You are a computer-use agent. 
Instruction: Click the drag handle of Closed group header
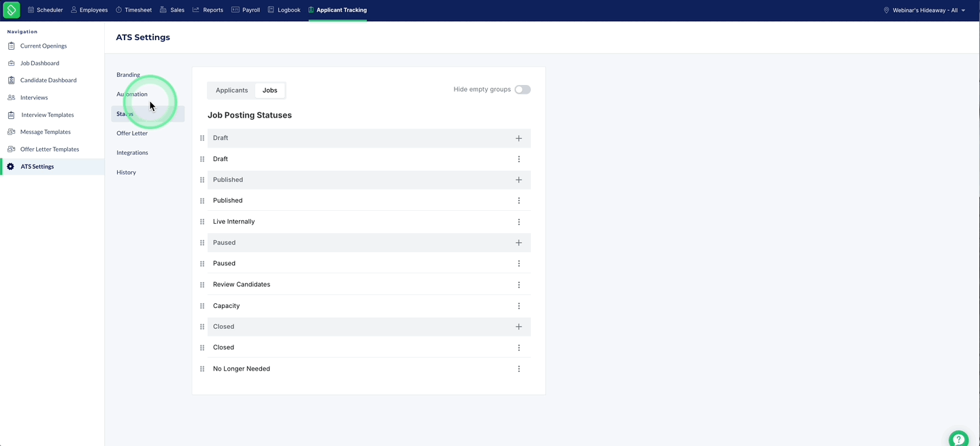coord(202,327)
